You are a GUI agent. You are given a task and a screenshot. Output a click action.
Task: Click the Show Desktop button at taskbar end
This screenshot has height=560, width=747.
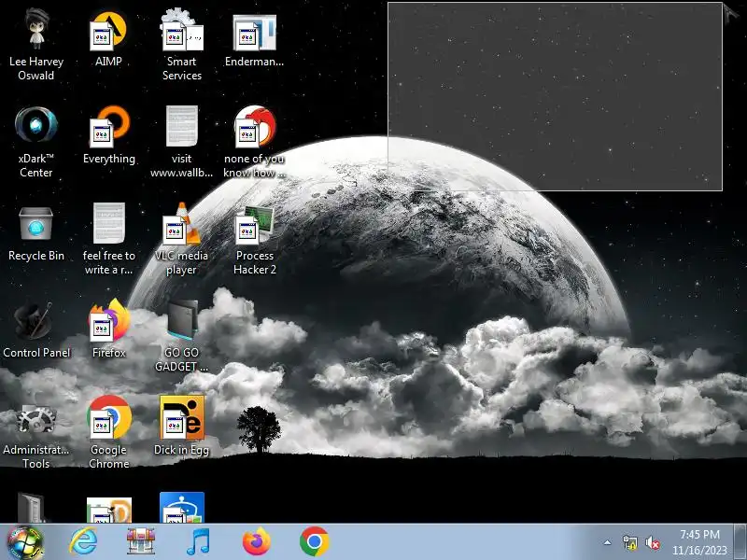740,542
